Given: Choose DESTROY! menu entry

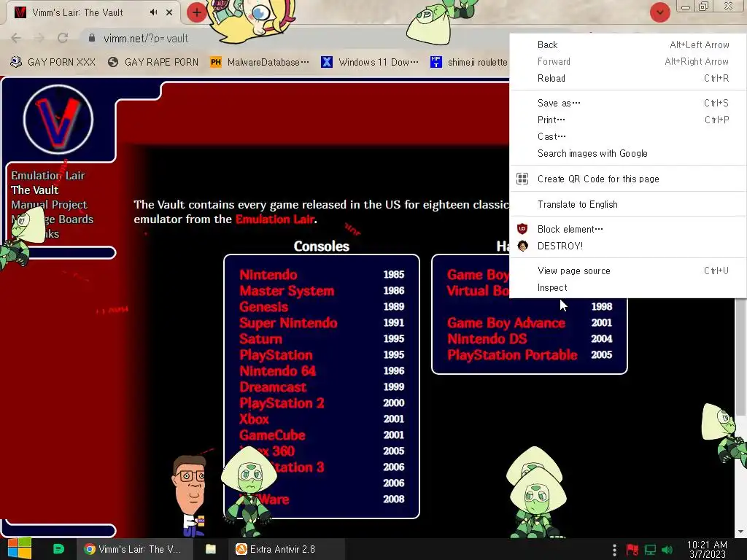Looking at the screenshot, I should pos(627,246).
